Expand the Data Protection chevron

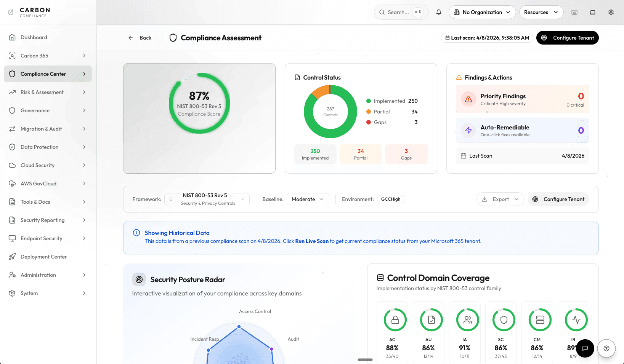click(x=84, y=147)
